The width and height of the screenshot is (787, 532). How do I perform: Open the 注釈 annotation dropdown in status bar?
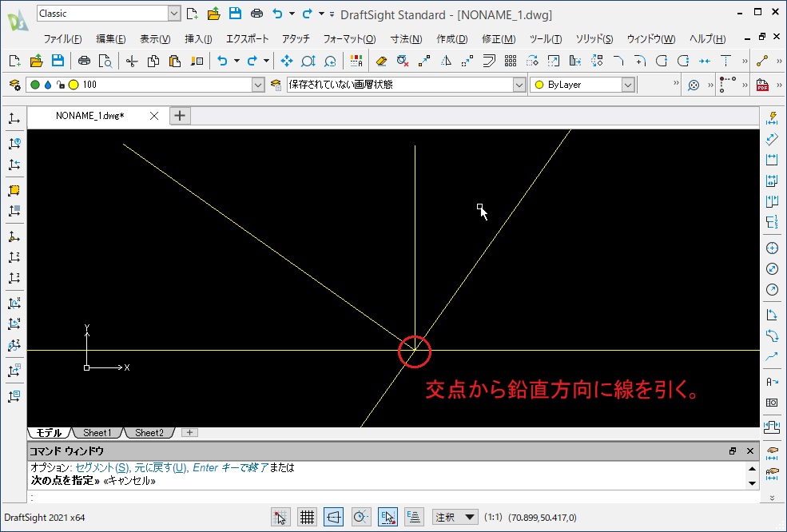(455, 517)
